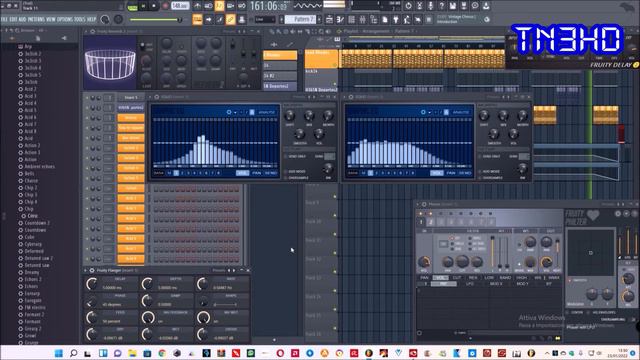This screenshot has width=640, height=360.
Task: Select Ambient echoes in the browser list
Action: coord(39,167)
